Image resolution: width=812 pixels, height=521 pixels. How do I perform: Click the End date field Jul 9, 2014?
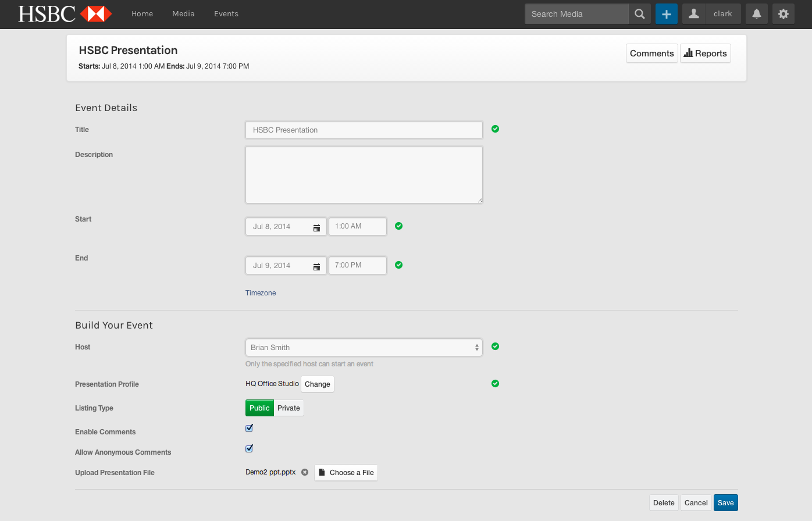pyautogui.click(x=286, y=266)
